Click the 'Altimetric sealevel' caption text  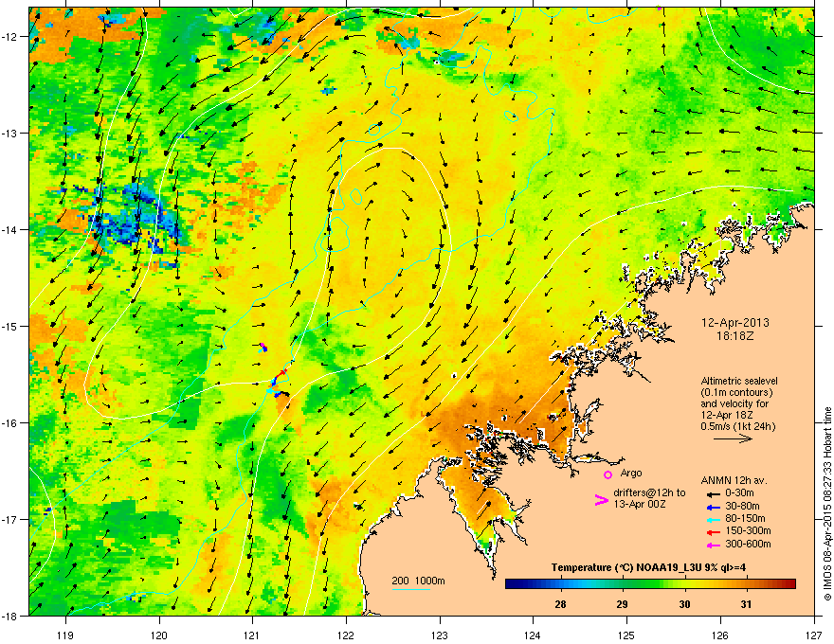click(x=739, y=381)
